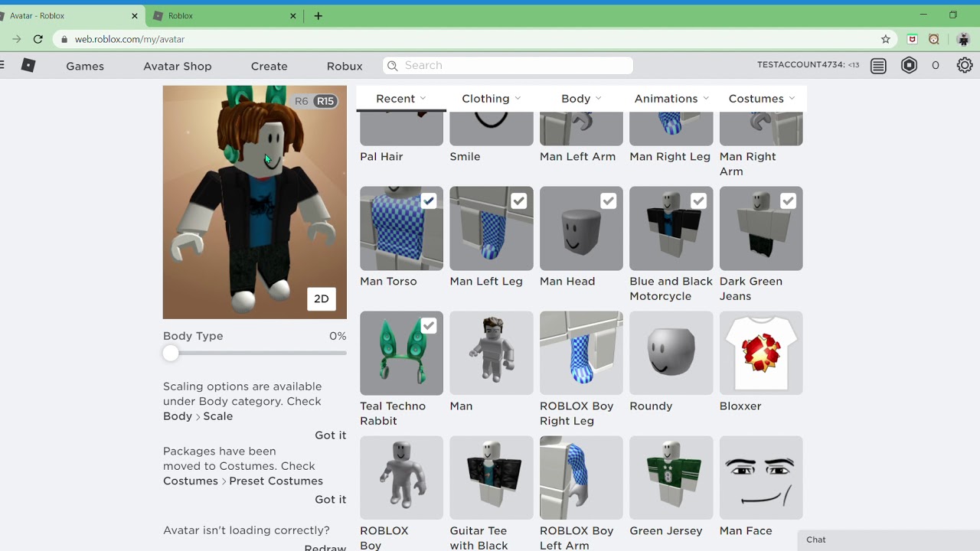Uncheck the Teal Techno Rabbit item

pyautogui.click(x=429, y=326)
